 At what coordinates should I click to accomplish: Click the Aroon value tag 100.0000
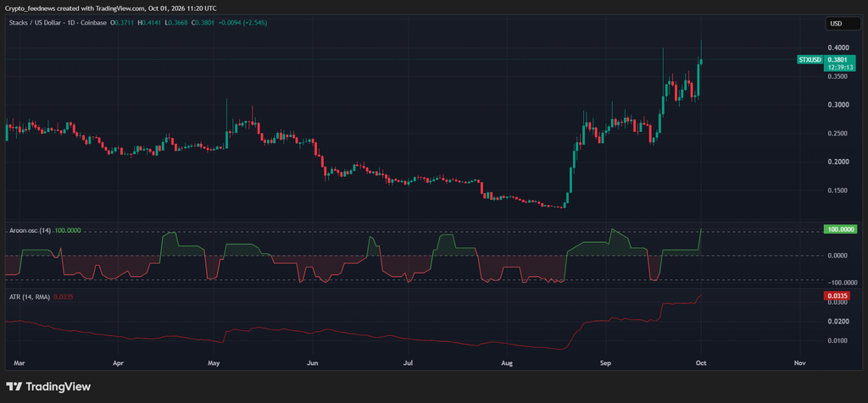tap(840, 229)
